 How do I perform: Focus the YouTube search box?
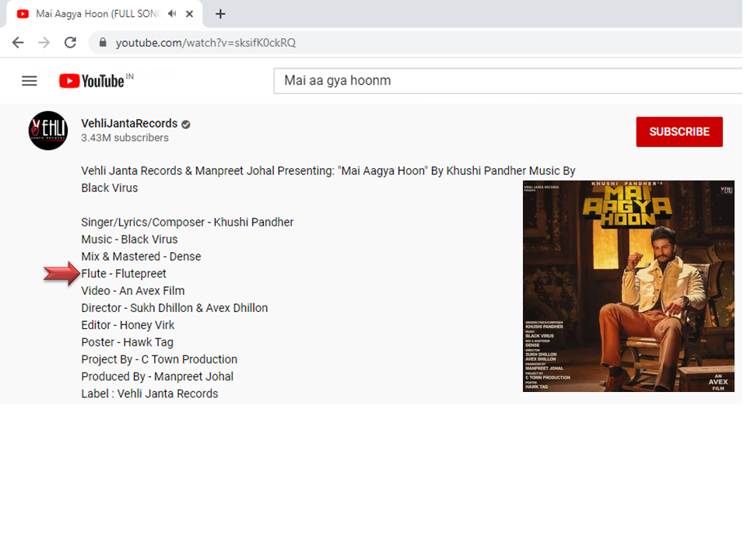(x=506, y=81)
